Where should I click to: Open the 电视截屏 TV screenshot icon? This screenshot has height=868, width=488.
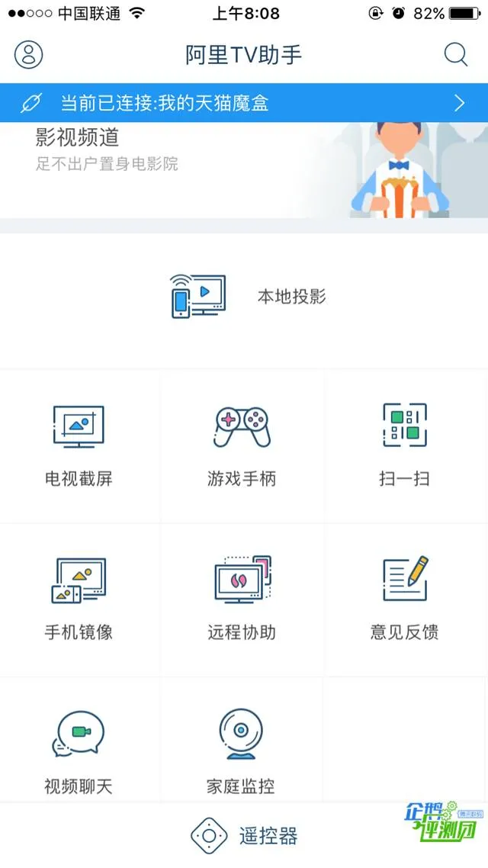79,426
